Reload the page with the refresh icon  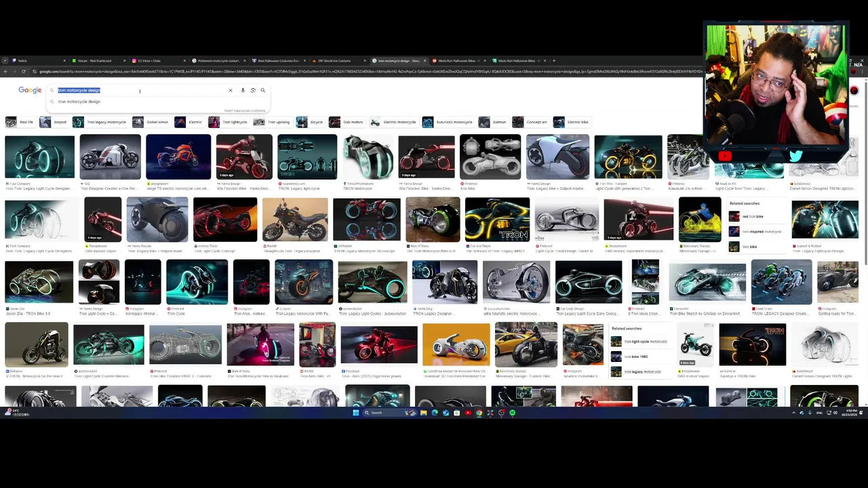[24, 71]
